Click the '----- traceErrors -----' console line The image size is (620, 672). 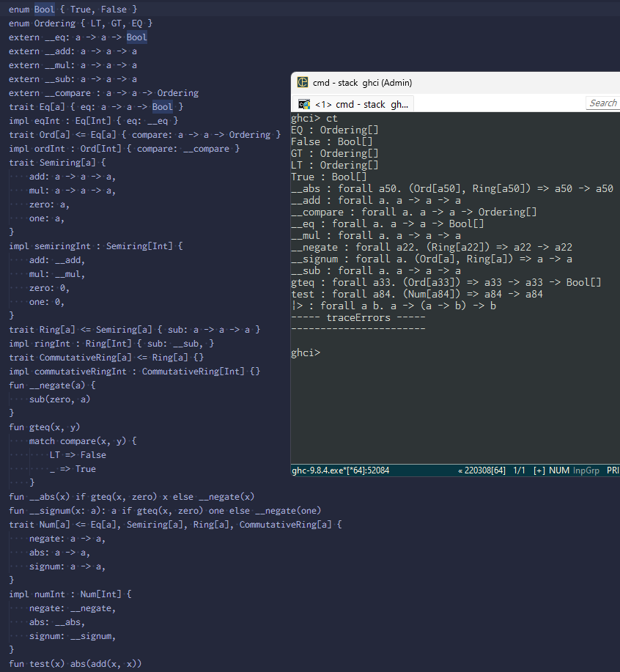[358, 317]
